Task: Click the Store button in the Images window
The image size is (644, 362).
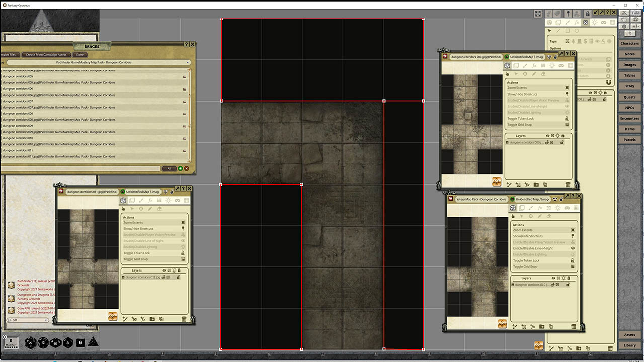Action: (80, 55)
